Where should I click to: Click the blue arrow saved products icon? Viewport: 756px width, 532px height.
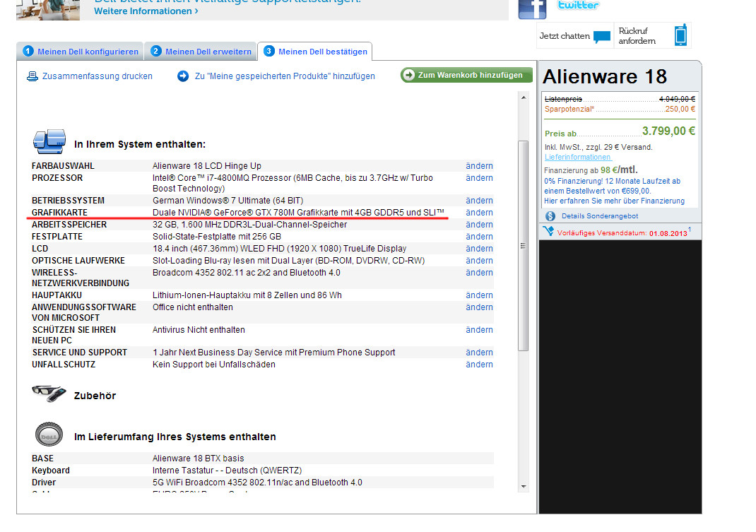tap(183, 76)
